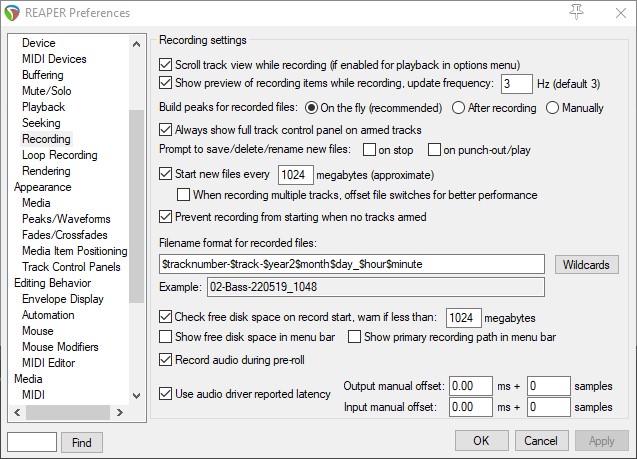637x459 pixels.
Task: Open the Editing Behavior preferences section
Action: [52, 283]
